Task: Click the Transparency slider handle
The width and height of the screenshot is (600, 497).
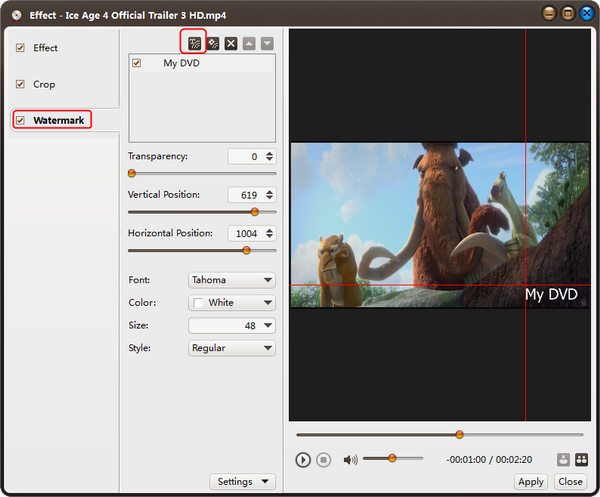Action: click(x=131, y=173)
